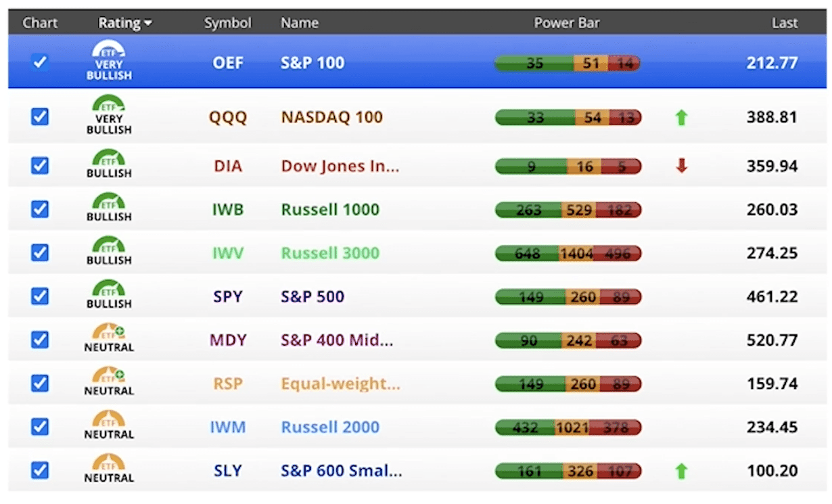The width and height of the screenshot is (832, 504).
Task: Click the Last column header
Action: [x=784, y=23]
